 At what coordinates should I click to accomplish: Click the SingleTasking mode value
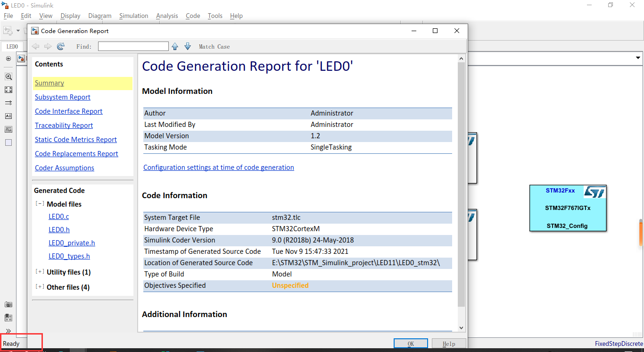pyautogui.click(x=331, y=147)
